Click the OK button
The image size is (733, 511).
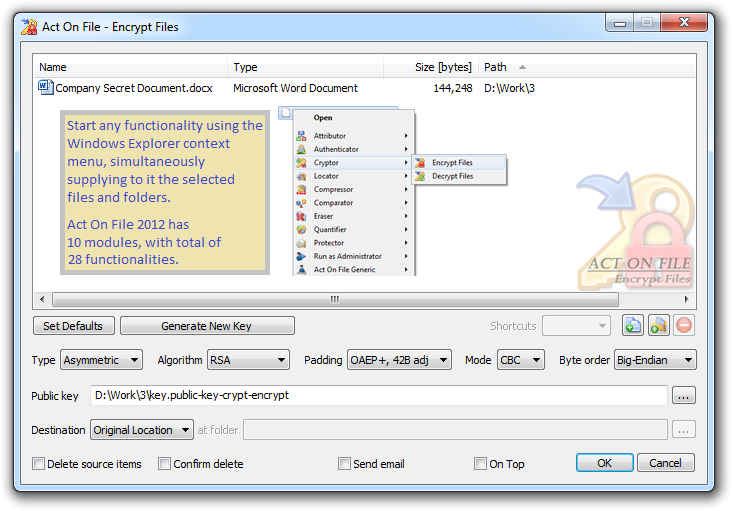point(604,463)
